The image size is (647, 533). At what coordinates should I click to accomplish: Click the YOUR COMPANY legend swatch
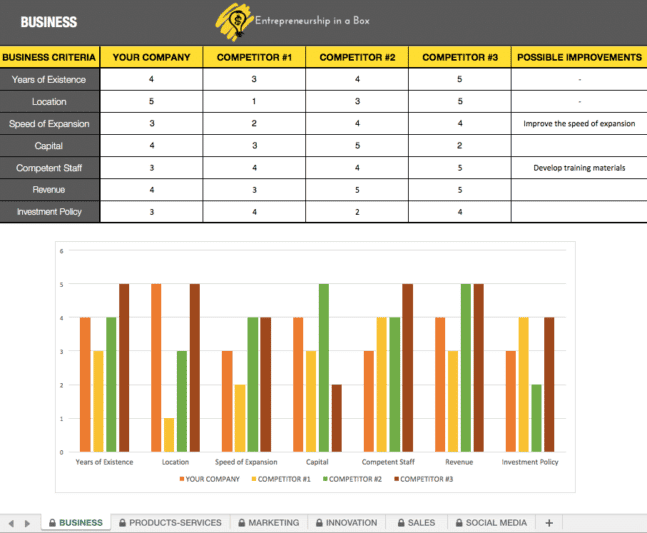[x=181, y=480]
